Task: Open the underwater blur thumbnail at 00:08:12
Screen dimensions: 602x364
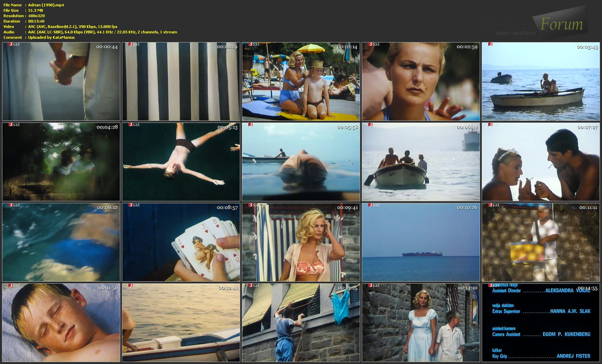Action: click(x=61, y=242)
